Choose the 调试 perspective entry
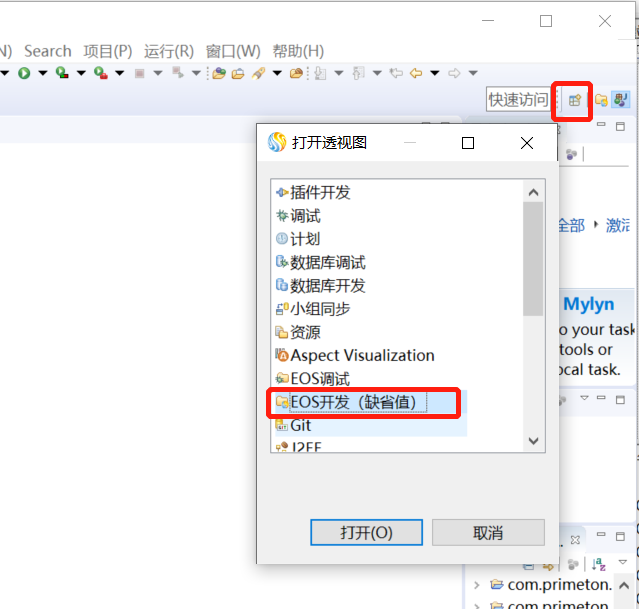Screen dimensions: 639x609 305,216
